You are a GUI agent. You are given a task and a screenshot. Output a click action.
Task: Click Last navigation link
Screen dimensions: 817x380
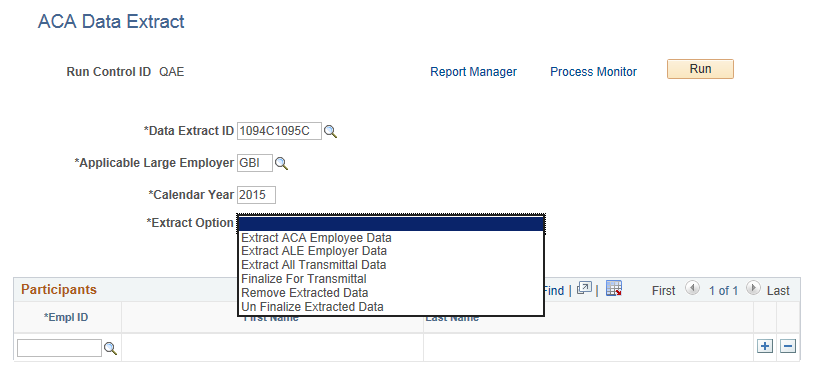tap(778, 290)
